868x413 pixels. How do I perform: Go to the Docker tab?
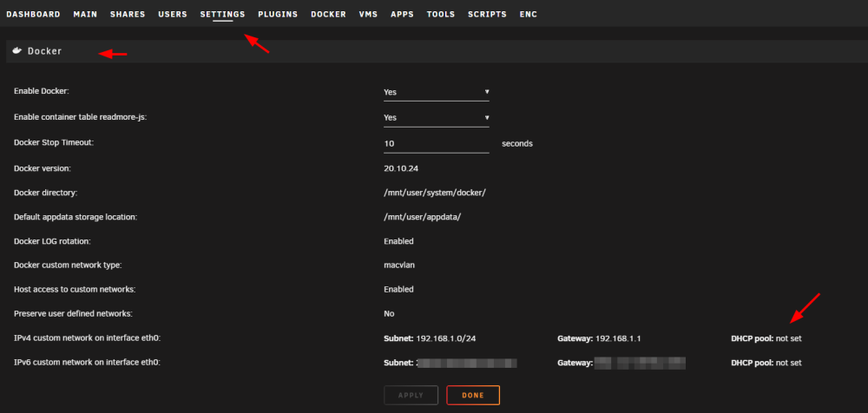coord(328,15)
